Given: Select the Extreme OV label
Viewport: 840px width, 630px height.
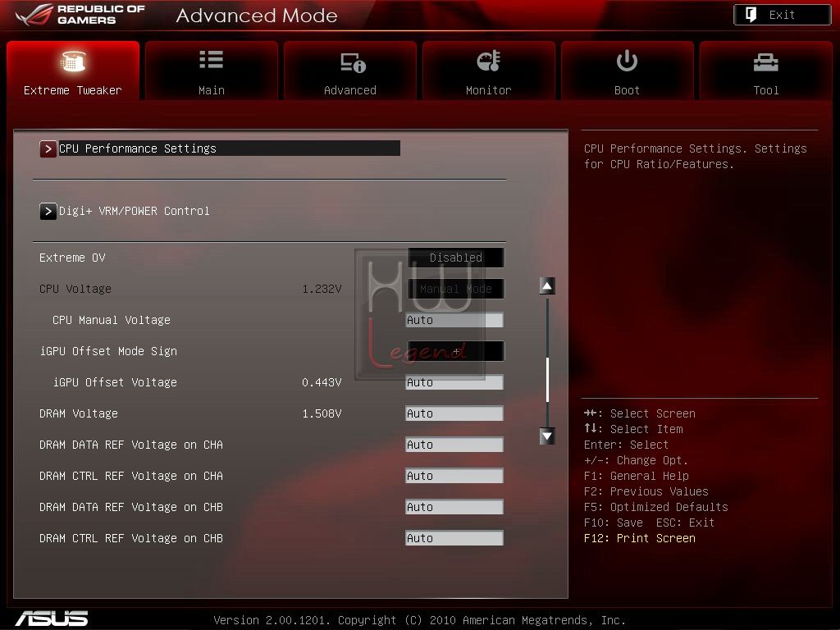Looking at the screenshot, I should coord(72,258).
